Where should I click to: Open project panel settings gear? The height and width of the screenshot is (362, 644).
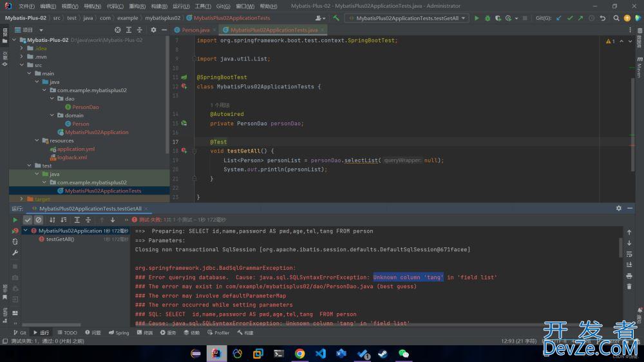(x=153, y=30)
